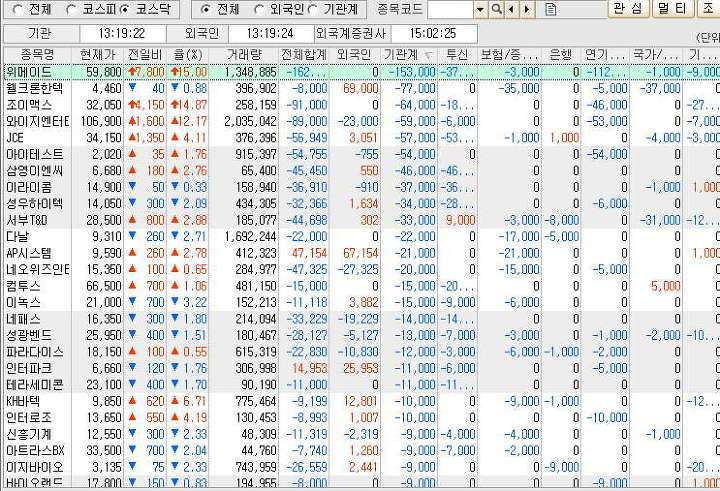Select the 성우하이텍 stock name
The height and width of the screenshot is (491, 720).
pyautogui.click(x=34, y=203)
